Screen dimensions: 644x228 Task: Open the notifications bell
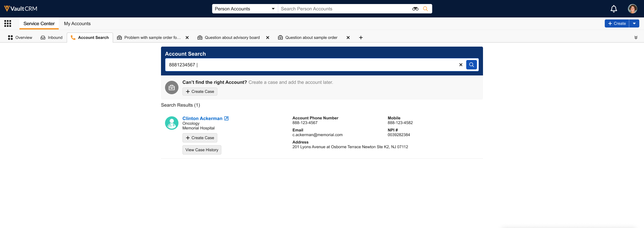(614, 9)
